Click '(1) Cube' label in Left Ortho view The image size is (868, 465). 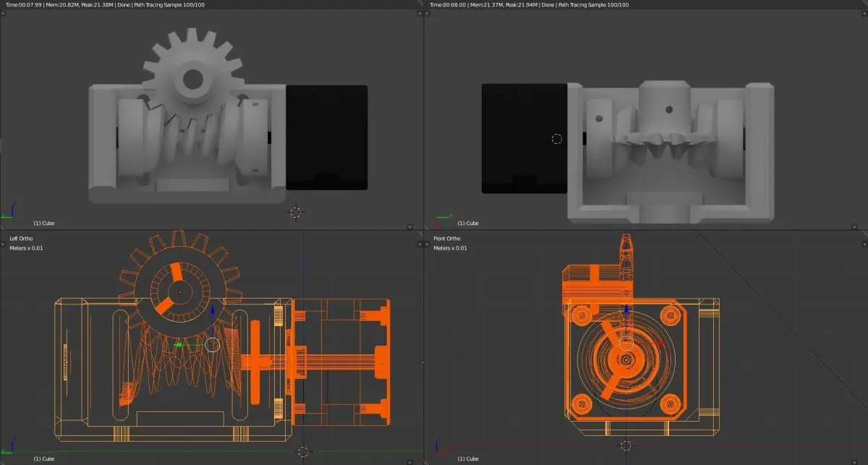coord(44,459)
